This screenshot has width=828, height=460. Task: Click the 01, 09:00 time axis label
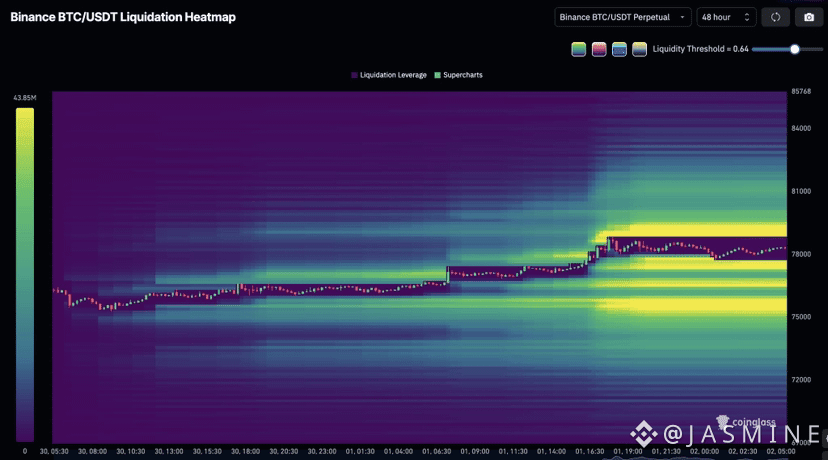pos(475,452)
